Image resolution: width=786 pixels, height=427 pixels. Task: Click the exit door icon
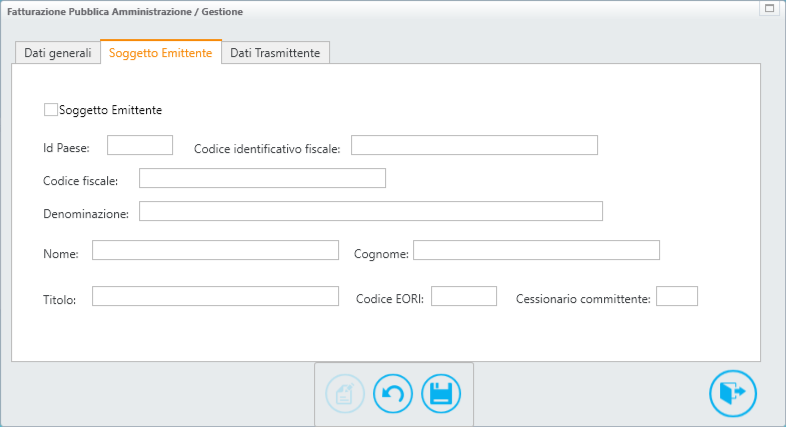732,393
